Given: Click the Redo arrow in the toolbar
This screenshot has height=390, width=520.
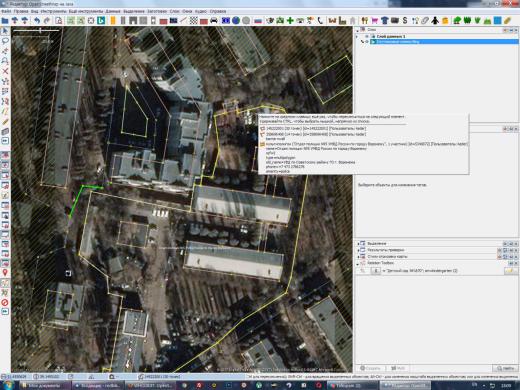Looking at the screenshot, I should point(47,21).
